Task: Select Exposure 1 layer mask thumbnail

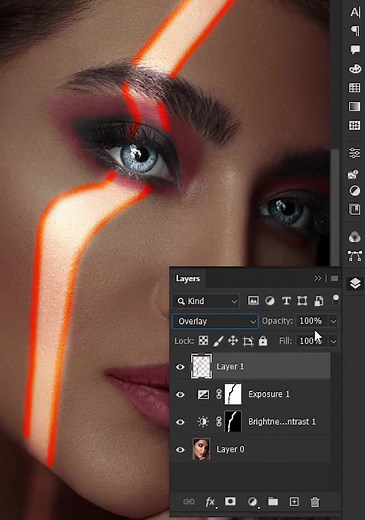Action: 233,394
